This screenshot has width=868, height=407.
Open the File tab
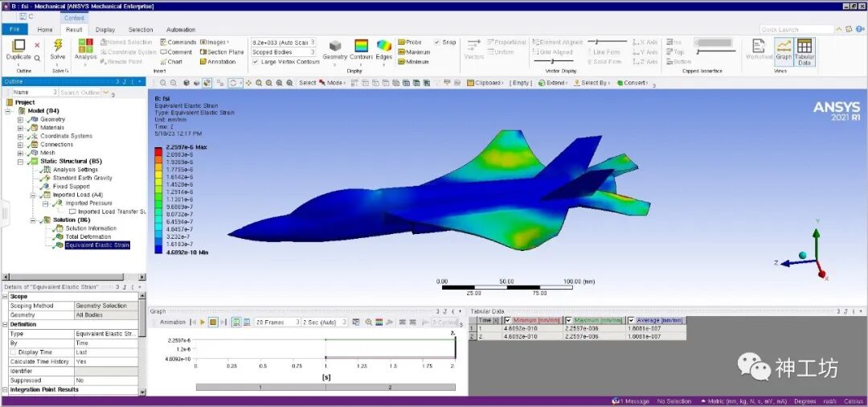(14, 29)
